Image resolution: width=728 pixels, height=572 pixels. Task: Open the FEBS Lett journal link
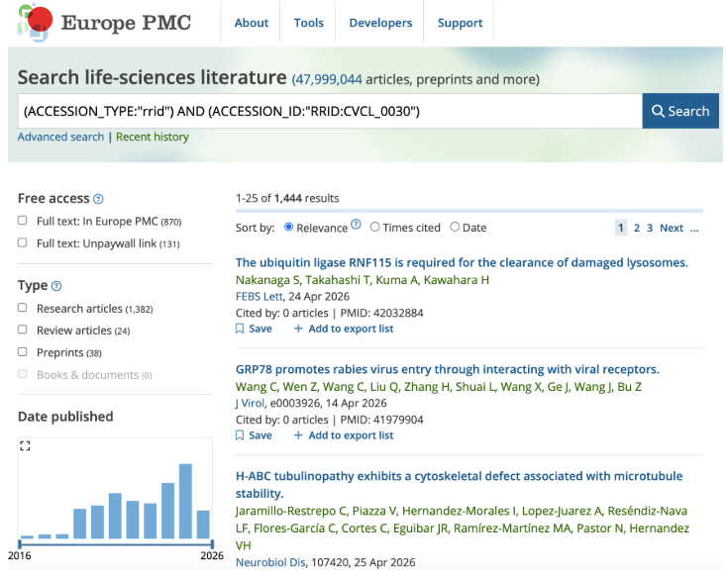coord(260,297)
